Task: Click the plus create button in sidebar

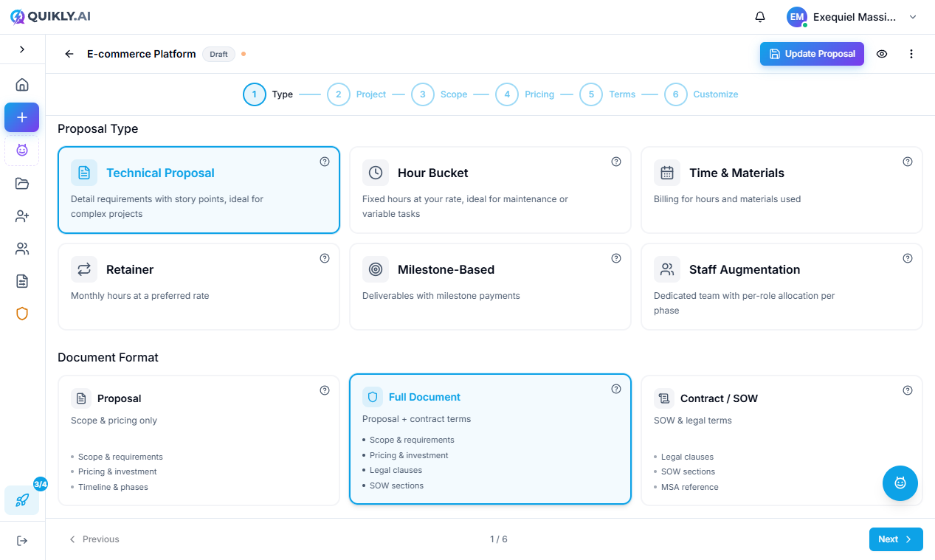Action: point(22,117)
